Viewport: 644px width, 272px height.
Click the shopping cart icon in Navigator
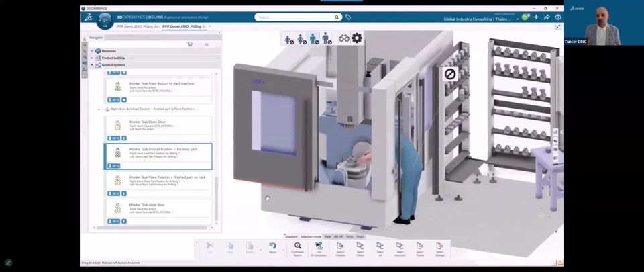tap(190, 44)
